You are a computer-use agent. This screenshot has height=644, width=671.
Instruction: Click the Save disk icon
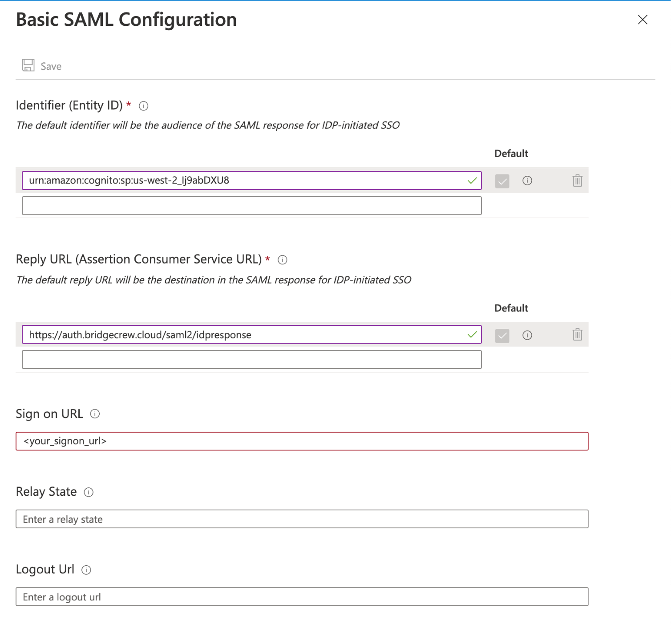point(28,65)
